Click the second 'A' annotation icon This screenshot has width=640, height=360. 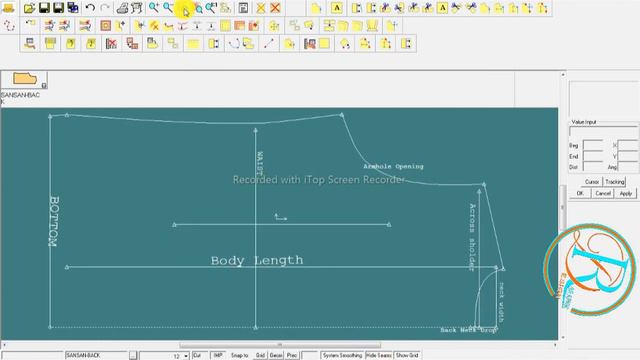442,8
